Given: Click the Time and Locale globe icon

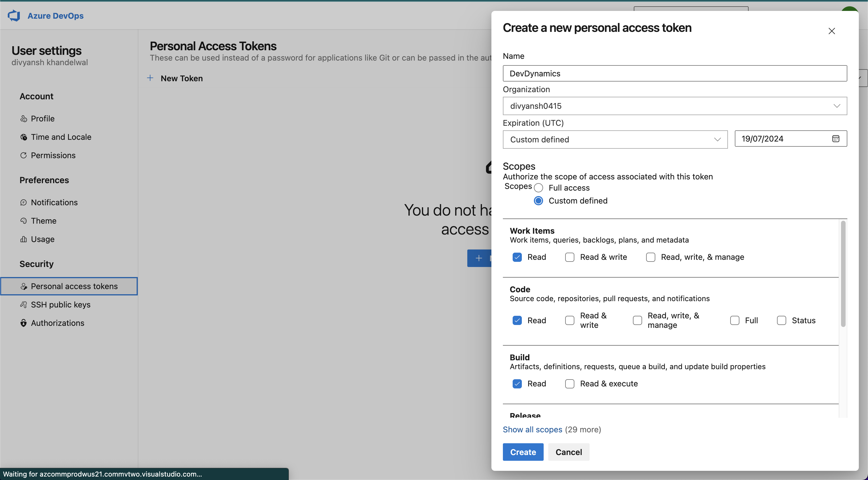Looking at the screenshot, I should click(24, 137).
